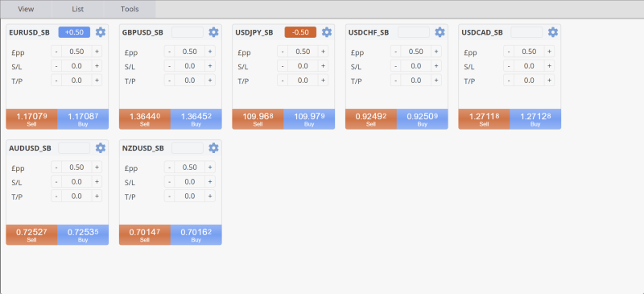Viewport: 644px width, 294px height.
Task: Open USDCAD_SB settings gear icon
Action: pos(553,32)
